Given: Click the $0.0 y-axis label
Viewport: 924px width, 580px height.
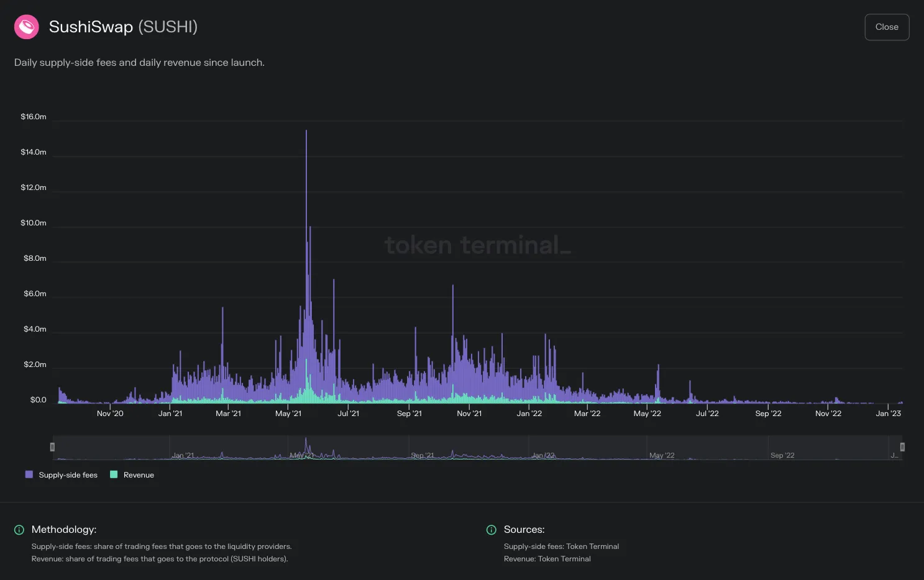Looking at the screenshot, I should pyautogui.click(x=39, y=400).
